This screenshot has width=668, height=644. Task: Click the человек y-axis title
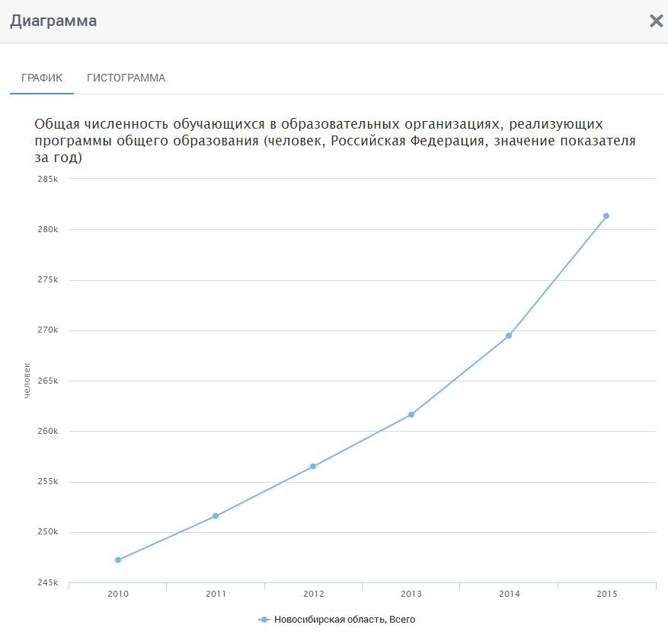(x=27, y=381)
